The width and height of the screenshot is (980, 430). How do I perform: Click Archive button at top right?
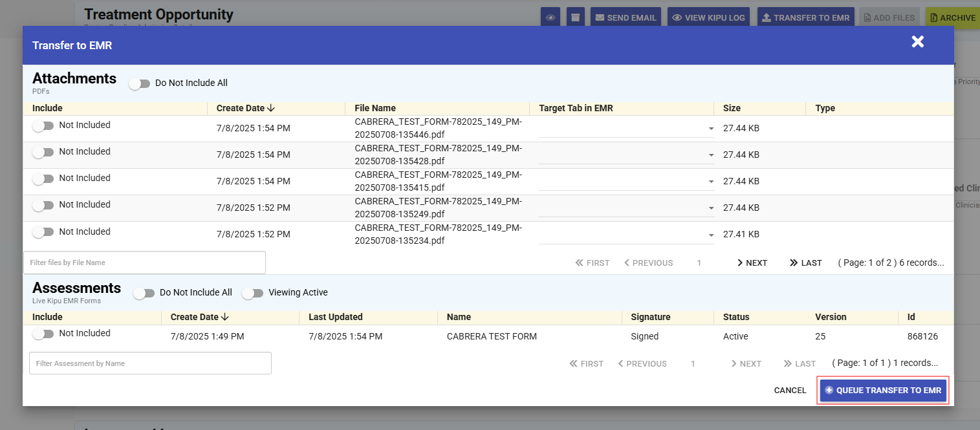pos(952,17)
